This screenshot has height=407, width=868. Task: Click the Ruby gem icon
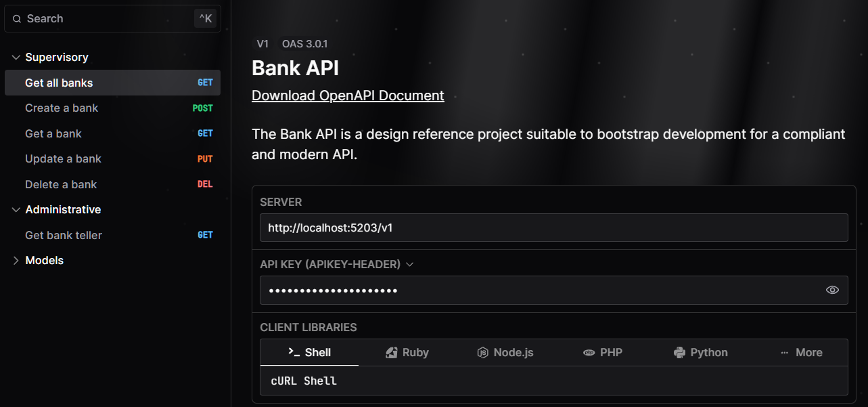(x=391, y=352)
